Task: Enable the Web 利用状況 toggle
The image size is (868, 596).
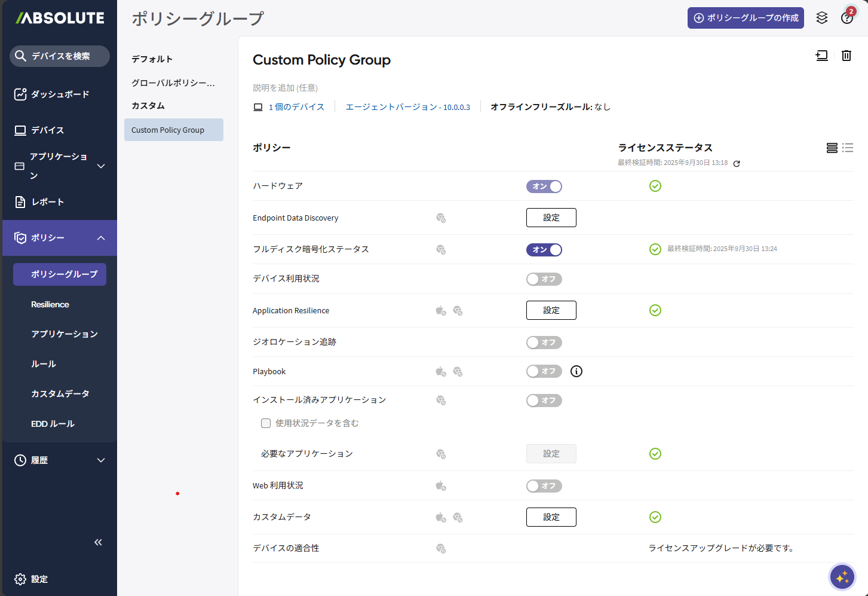Action: point(544,486)
